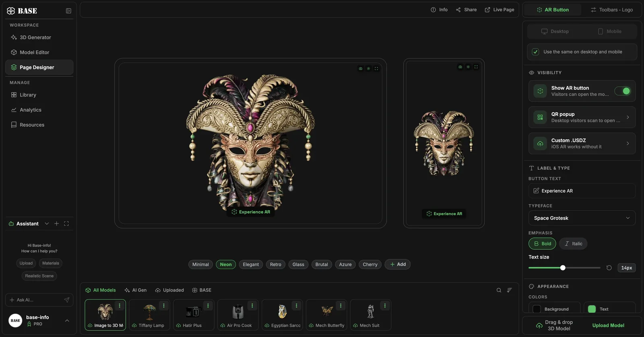Show the Uploaded models tab
The image size is (644, 337).
pos(169,290)
